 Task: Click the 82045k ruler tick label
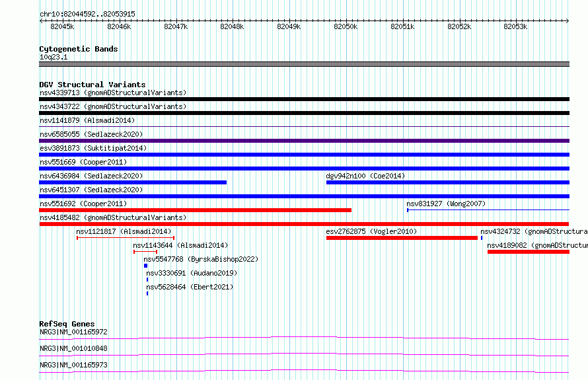tap(62, 26)
